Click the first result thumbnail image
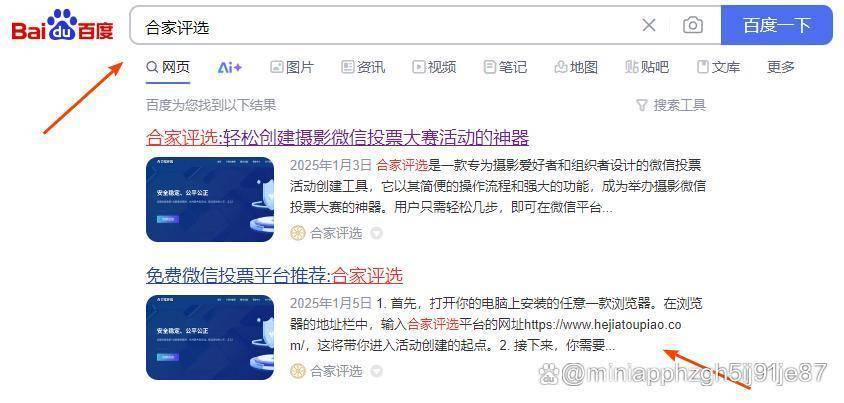This screenshot has height=403, width=844. tap(210, 199)
